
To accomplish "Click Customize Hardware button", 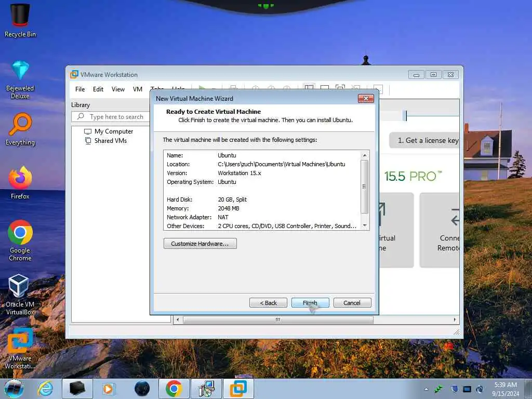I will point(200,244).
